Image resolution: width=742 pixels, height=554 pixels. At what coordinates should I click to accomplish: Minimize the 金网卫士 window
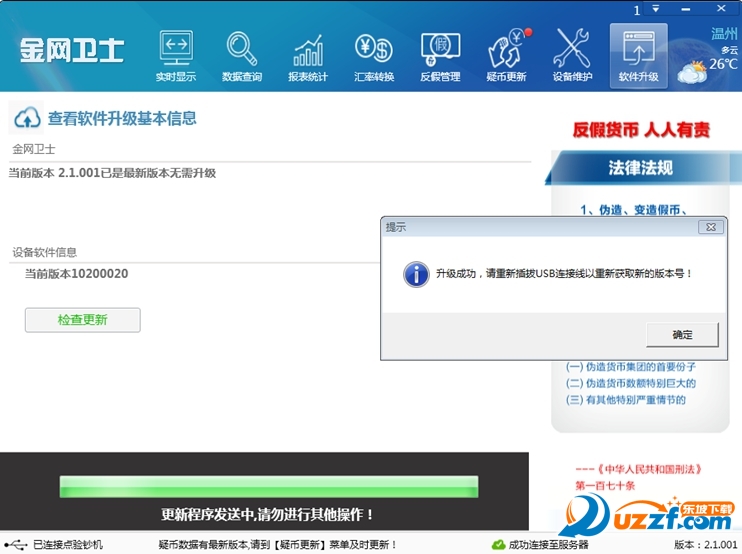685,9
